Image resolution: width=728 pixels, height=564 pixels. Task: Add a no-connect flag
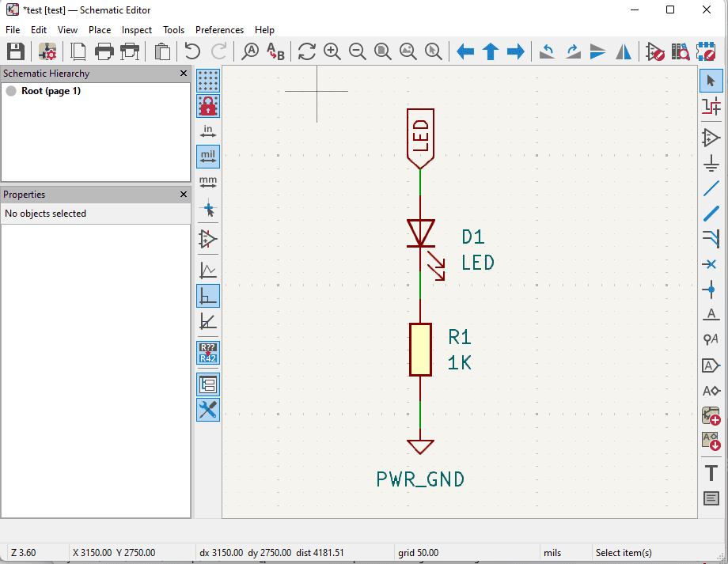coord(711,264)
